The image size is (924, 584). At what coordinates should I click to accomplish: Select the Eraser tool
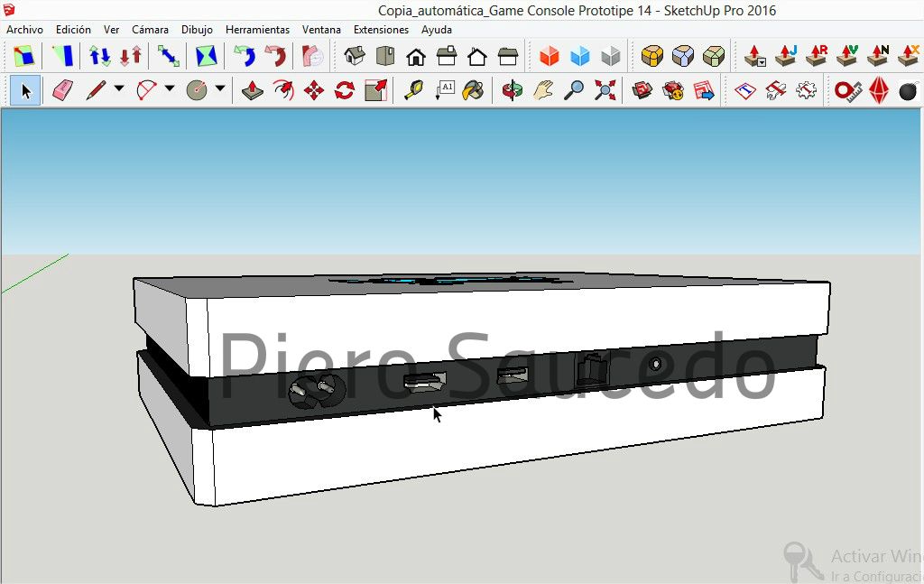pos(61,90)
